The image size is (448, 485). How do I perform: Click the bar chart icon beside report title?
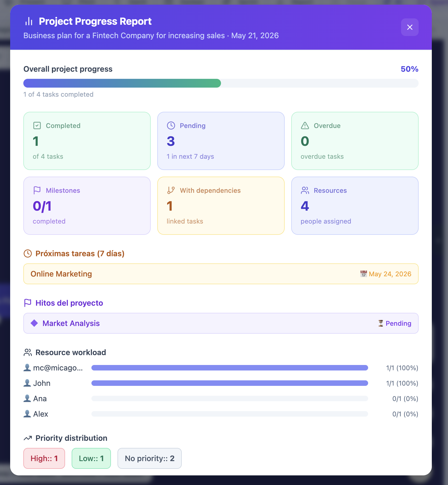[29, 21]
